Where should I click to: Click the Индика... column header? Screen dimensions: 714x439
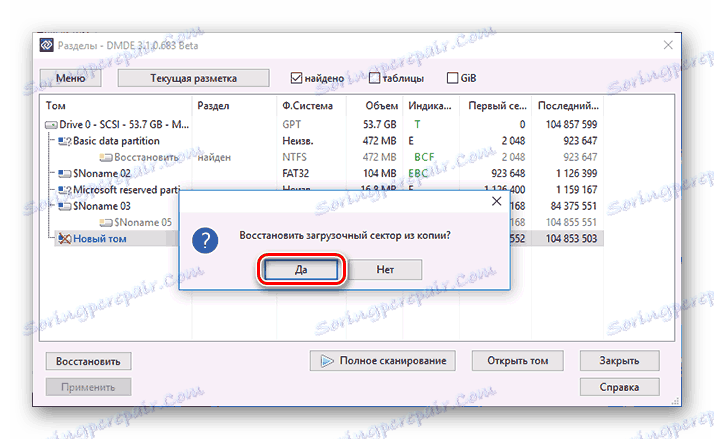pos(432,106)
